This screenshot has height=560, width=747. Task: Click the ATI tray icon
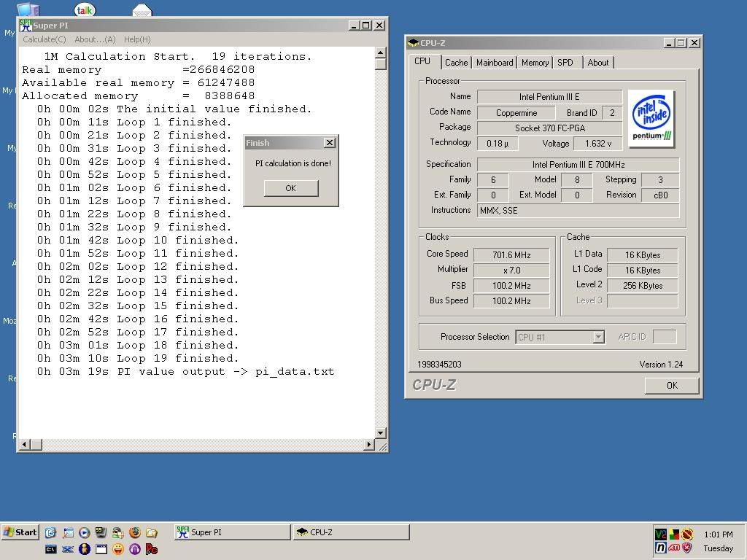(674, 548)
